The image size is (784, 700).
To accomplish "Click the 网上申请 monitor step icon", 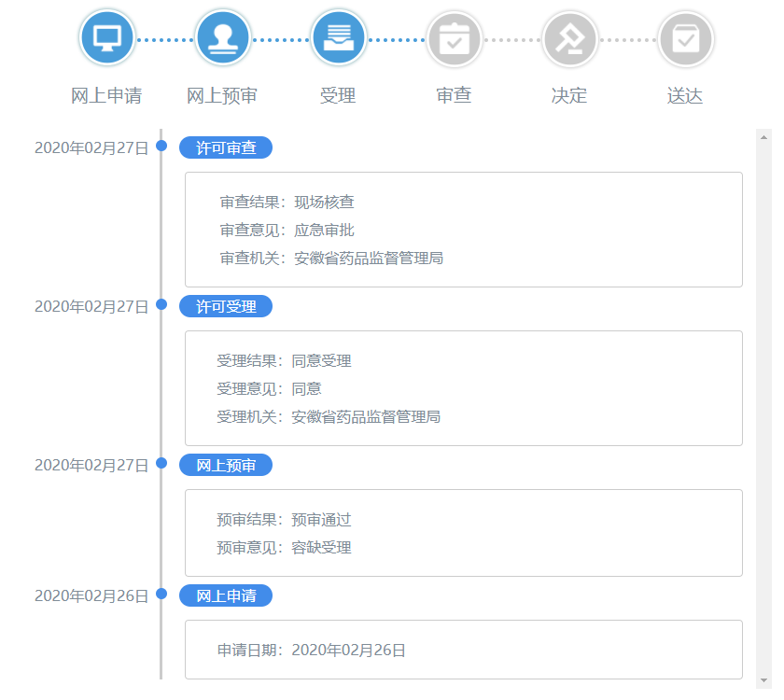I will pos(107,38).
